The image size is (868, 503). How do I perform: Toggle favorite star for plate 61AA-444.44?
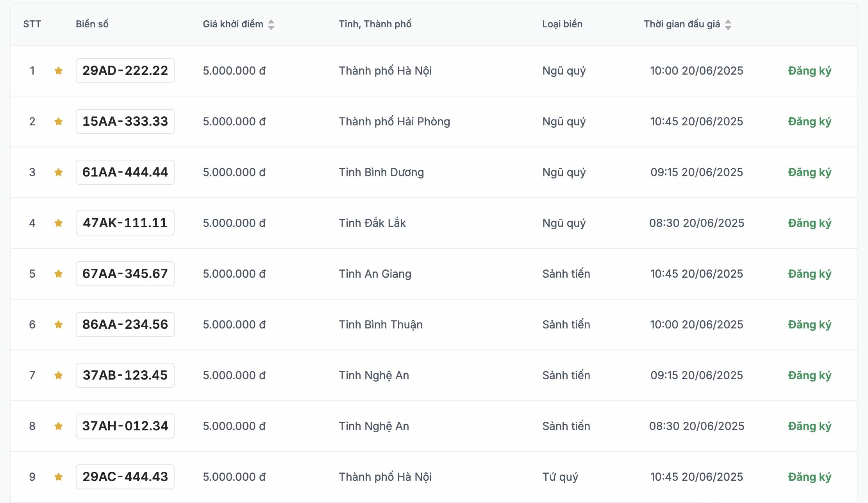pos(59,172)
